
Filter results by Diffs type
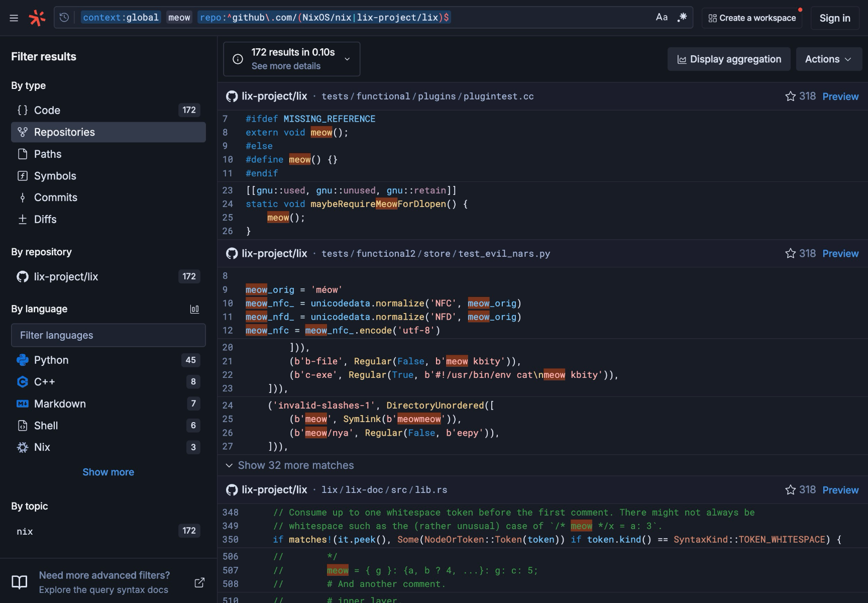pyautogui.click(x=108, y=219)
